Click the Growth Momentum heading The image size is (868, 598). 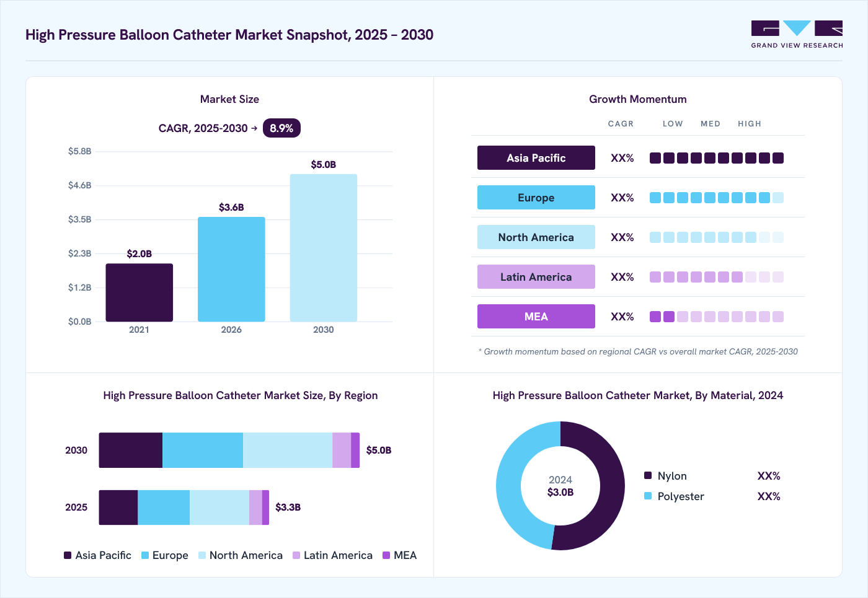[638, 99]
